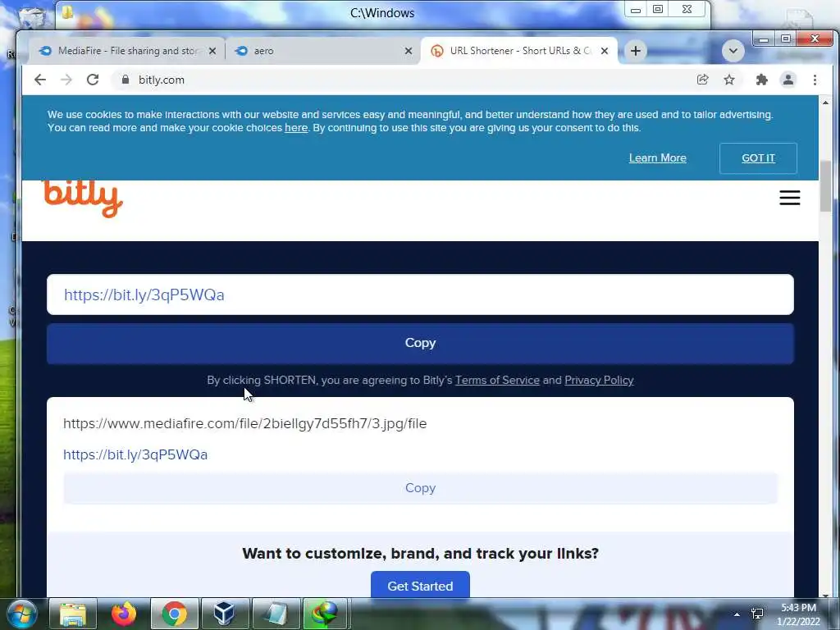Click the scrollbar up arrow
840x630 pixels.
(825, 102)
